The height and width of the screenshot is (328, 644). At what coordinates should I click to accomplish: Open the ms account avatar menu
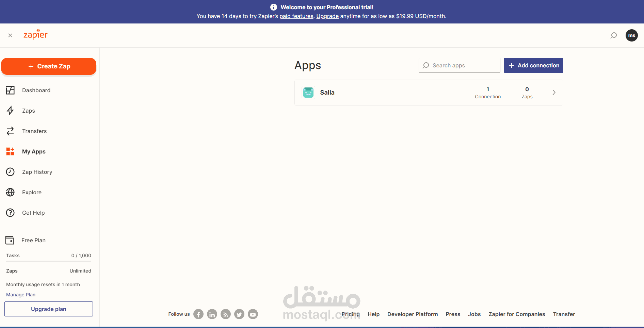[x=632, y=35]
